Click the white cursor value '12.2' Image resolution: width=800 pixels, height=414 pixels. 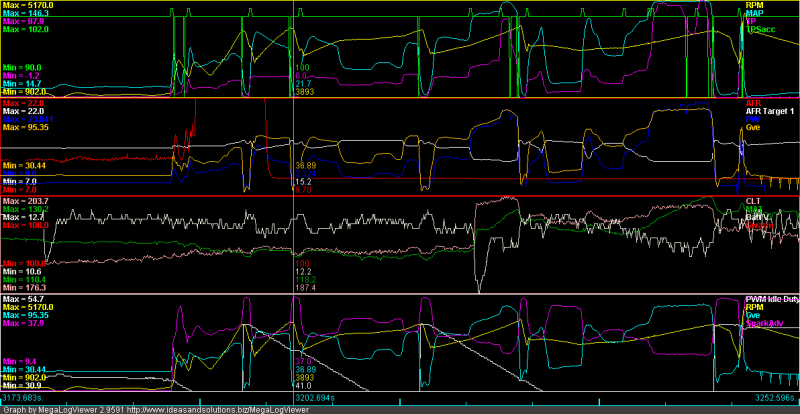tap(302, 272)
